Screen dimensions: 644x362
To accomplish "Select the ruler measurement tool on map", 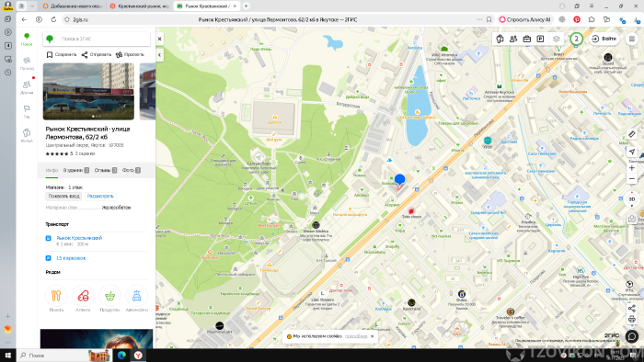I will click(x=632, y=134).
